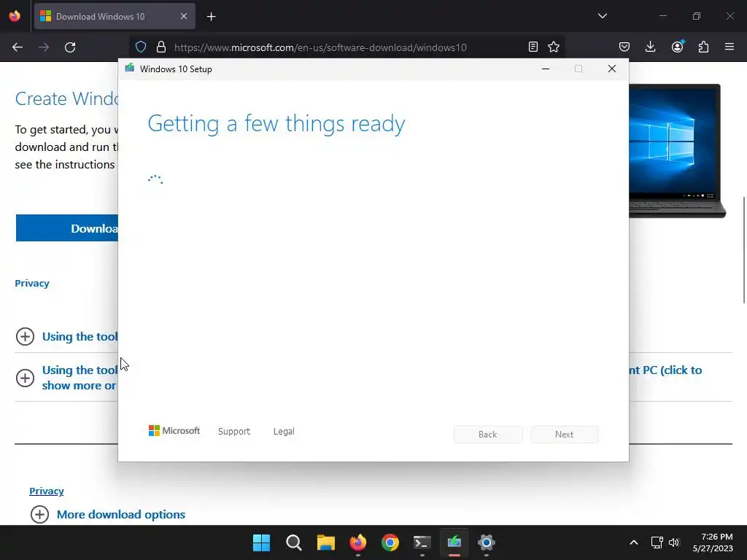Go back with Firefox back arrow
Screen dimensions: 747x560
pos(18,47)
